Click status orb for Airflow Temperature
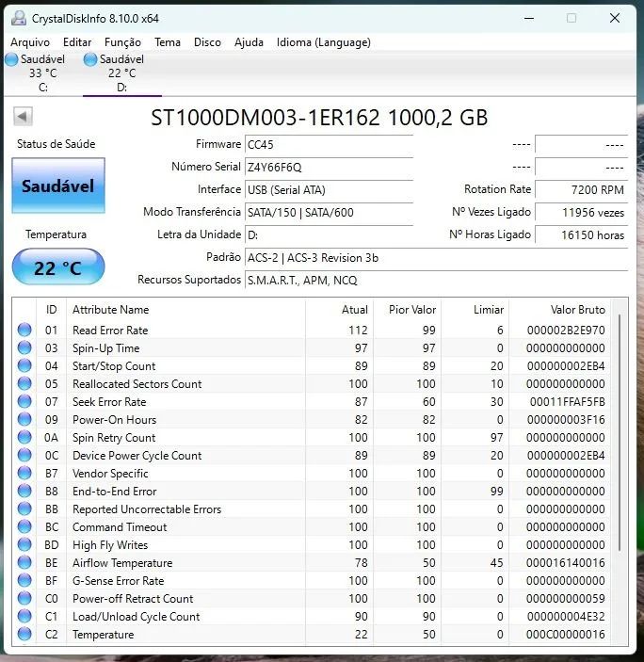The width and height of the screenshot is (644, 662). (24, 562)
